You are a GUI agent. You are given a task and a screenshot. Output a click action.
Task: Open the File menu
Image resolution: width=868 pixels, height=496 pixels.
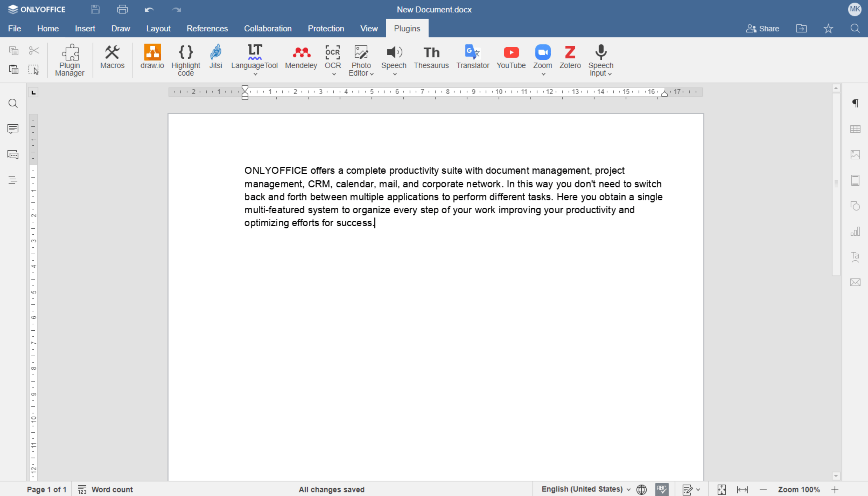tap(14, 28)
